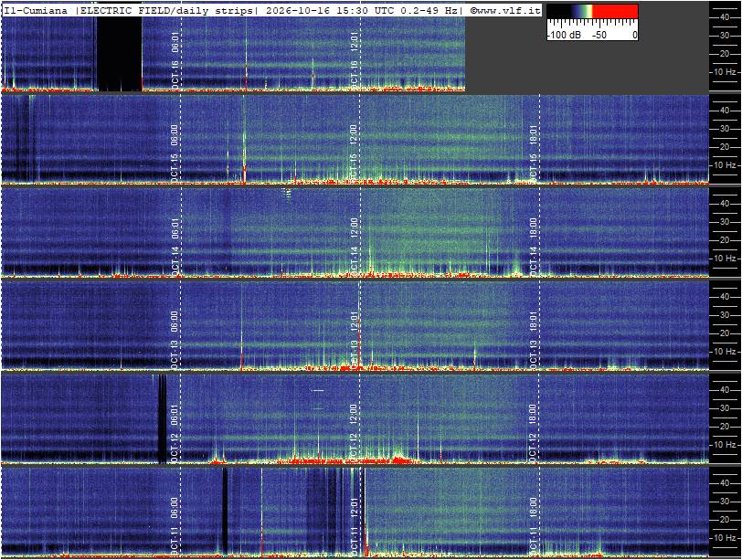Select the 06:01 time marker on the OCT-12 strip

point(175,414)
